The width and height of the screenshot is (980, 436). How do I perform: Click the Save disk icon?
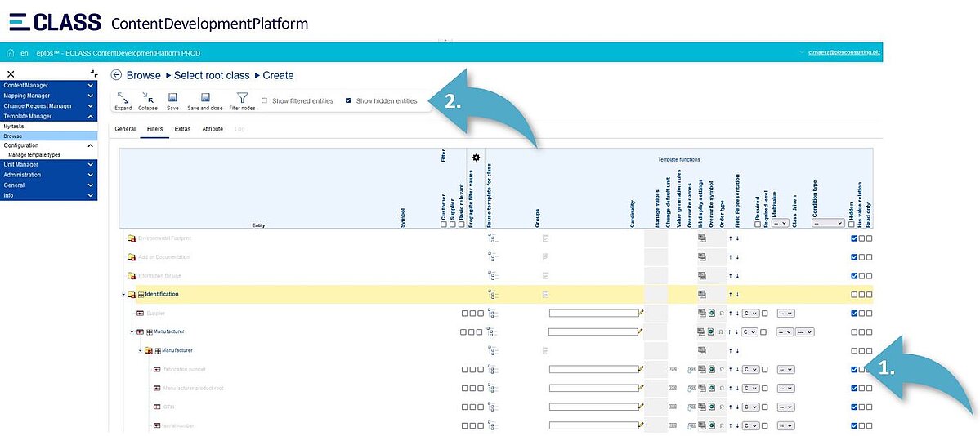click(172, 97)
